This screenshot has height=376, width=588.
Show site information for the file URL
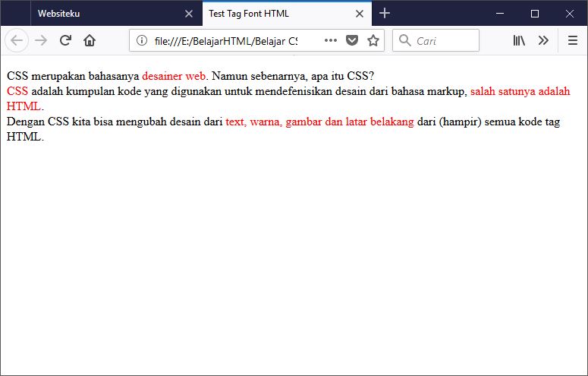point(142,40)
